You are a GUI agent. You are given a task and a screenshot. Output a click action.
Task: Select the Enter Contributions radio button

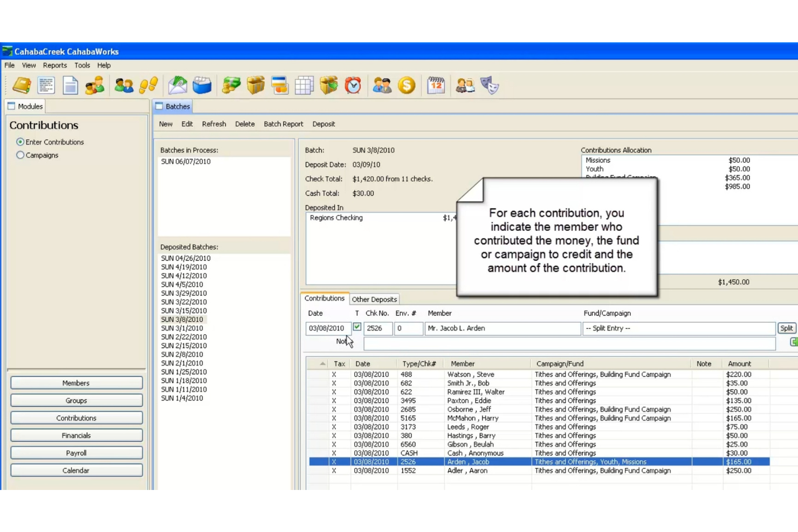click(x=20, y=142)
